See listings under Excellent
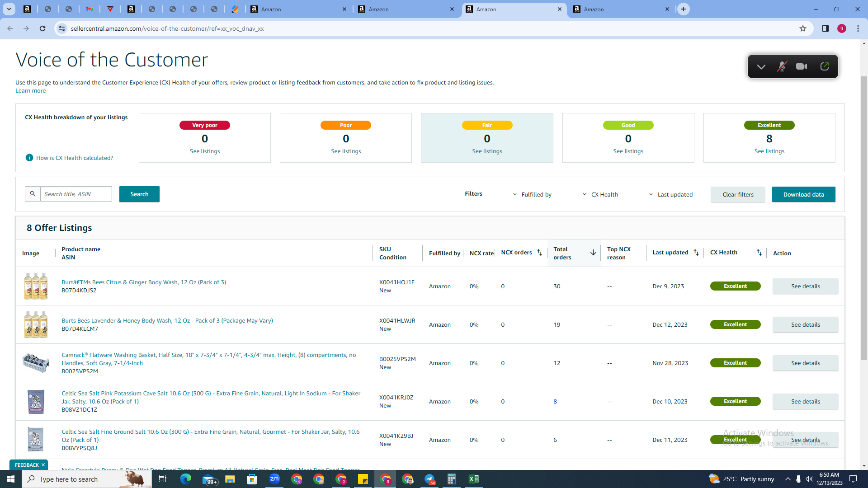Screen dimensions: 868x488 point(769,151)
